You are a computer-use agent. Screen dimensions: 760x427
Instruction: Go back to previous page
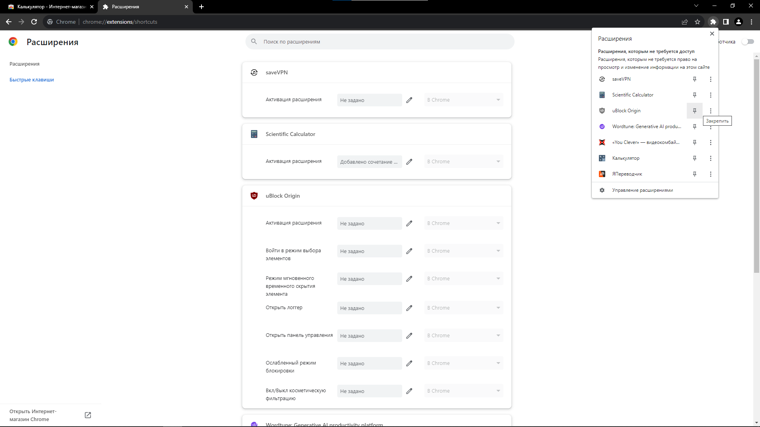click(9, 22)
